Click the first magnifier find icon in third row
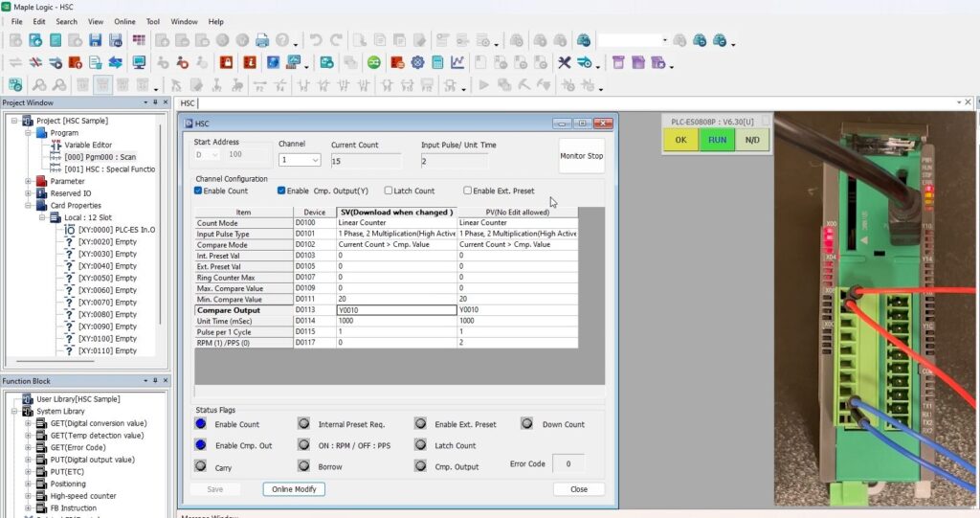Screen dimensions: 980x518 (38, 84)
